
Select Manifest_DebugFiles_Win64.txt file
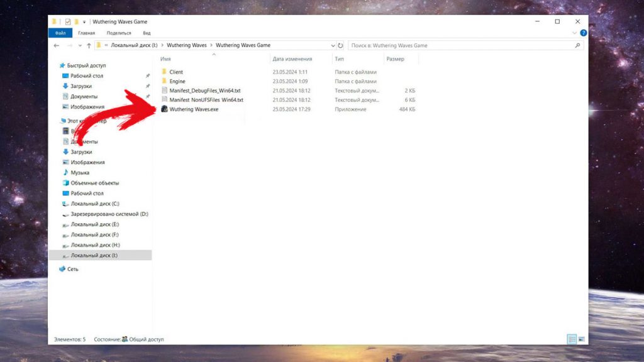point(204,90)
